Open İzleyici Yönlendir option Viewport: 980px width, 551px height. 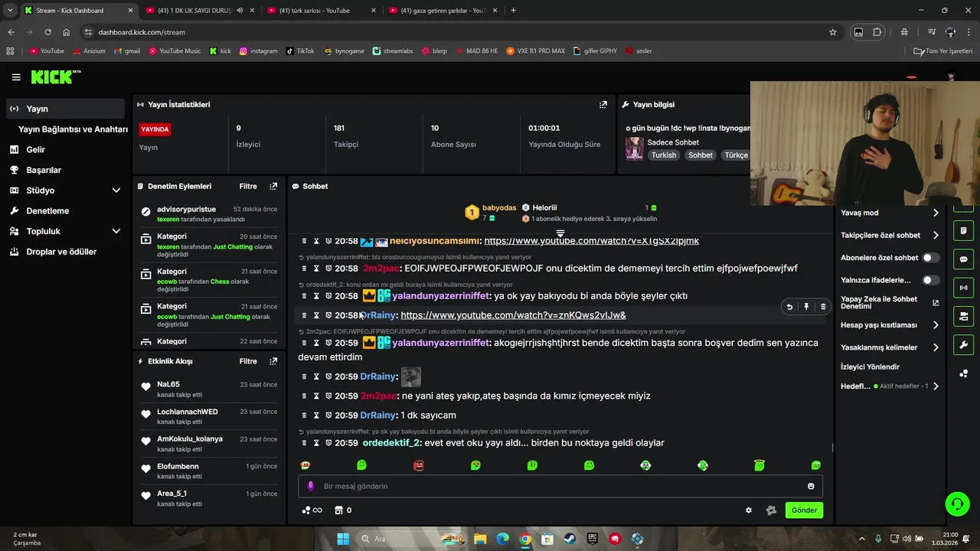point(870,367)
